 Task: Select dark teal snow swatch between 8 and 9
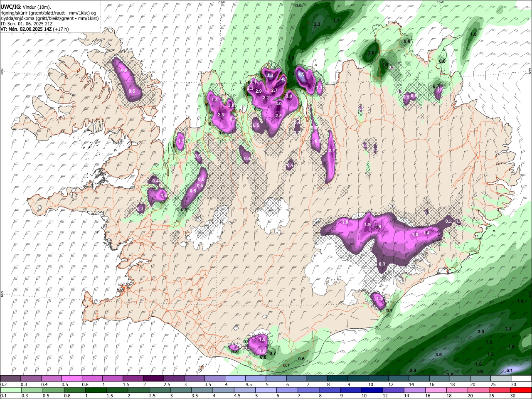(x=337, y=378)
